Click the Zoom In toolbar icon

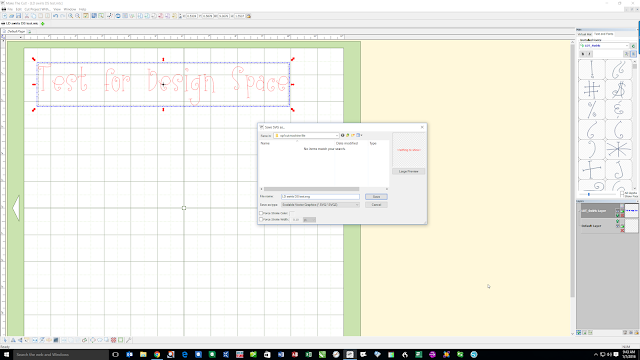(71, 16)
